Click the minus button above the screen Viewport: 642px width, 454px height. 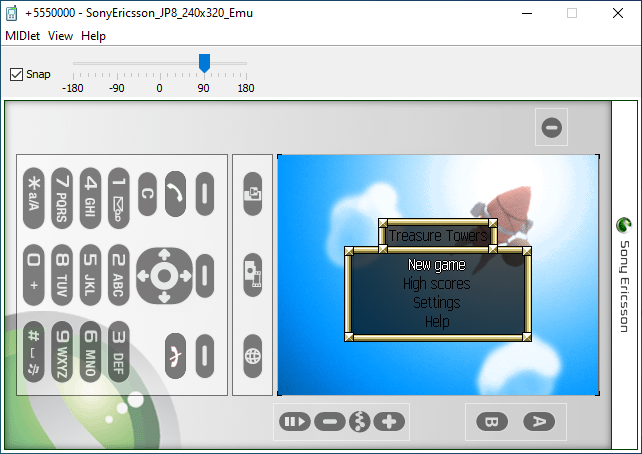pyautogui.click(x=552, y=127)
